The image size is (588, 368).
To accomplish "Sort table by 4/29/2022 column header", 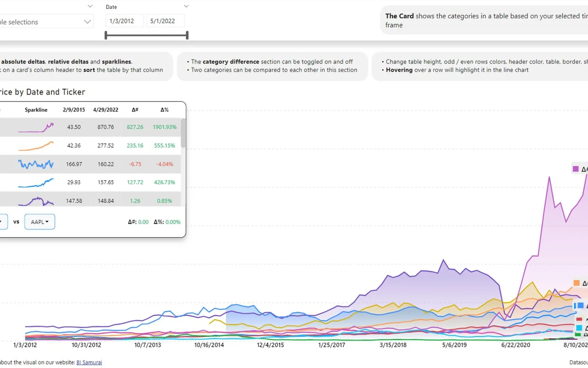I will pyautogui.click(x=106, y=110).
